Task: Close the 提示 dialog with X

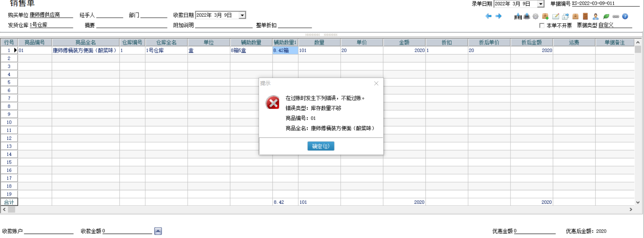Action: tap(376, 83)
